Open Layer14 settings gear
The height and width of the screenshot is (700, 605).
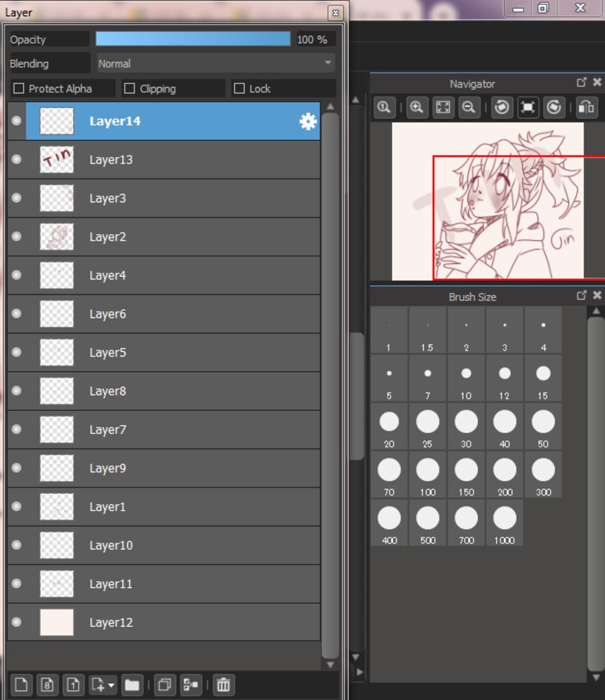point(308,121)
